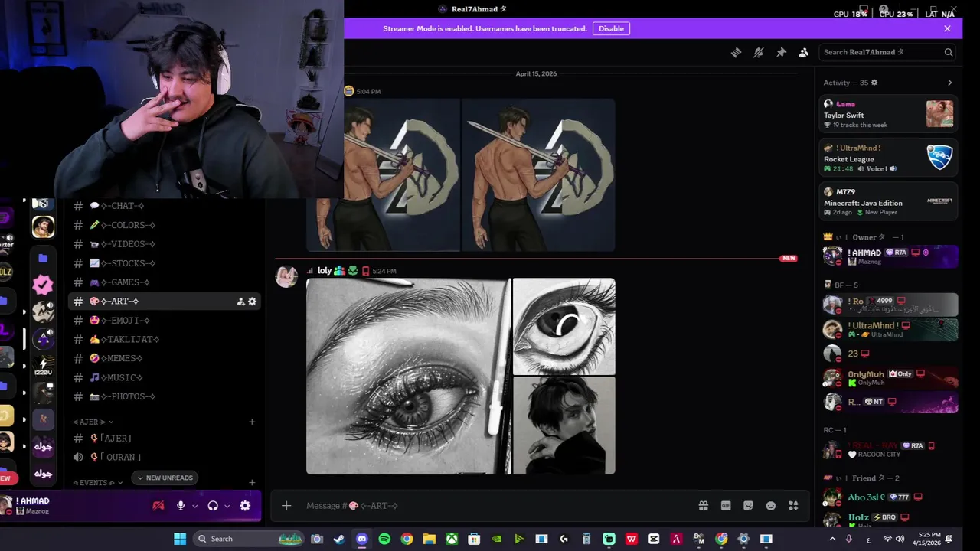Select member 23 in the list
Screen dimensions: 980x551
(890, 354)
